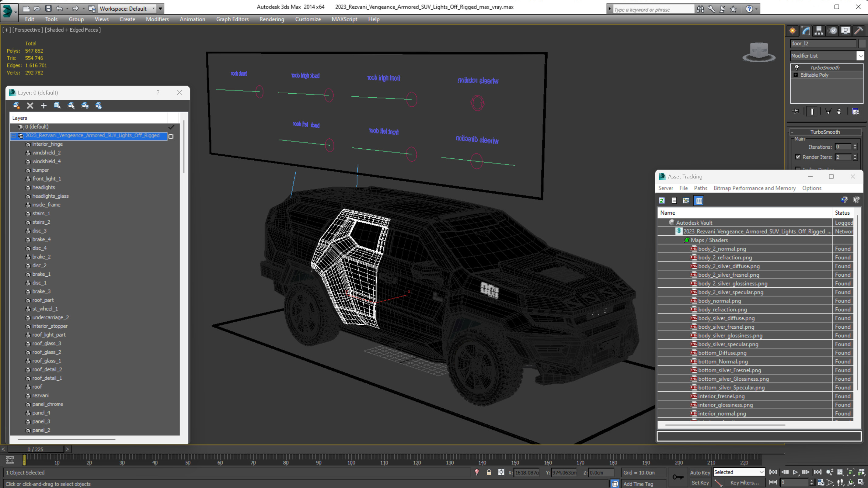Open Bitmap Performance and Memory menu
Screen dimensions: 868x488
[755, 188]
